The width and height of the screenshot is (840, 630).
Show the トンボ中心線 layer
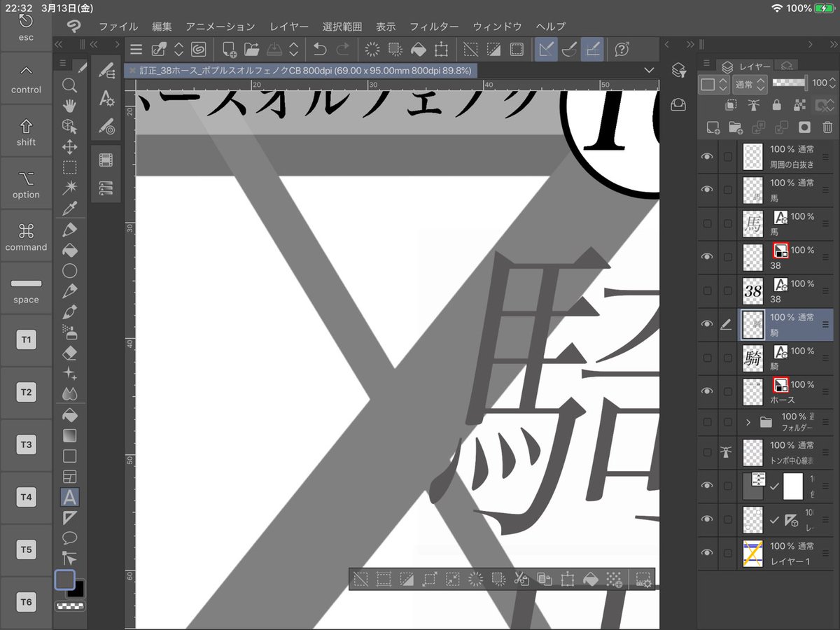pyautogui.click(x=707, y=451)
